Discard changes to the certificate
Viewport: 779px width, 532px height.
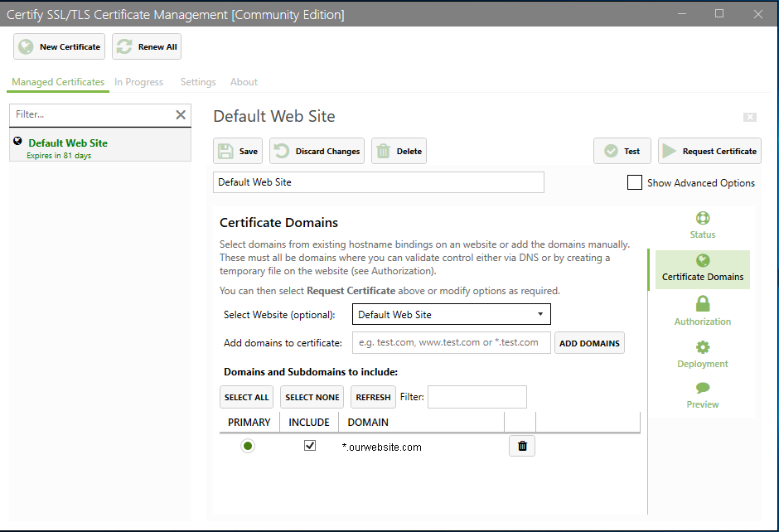317,151
